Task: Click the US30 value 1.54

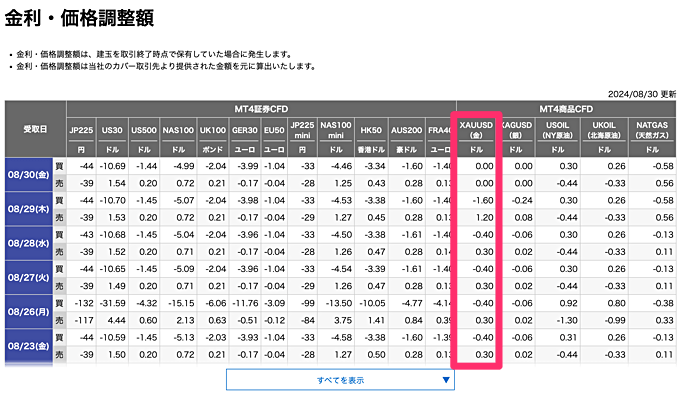Action: [117, 183]
